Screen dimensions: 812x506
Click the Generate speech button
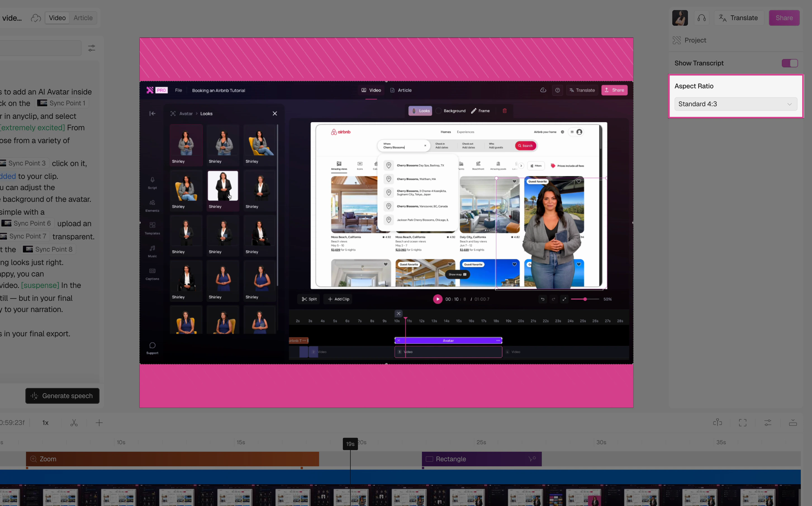click(x=62, y=396)
